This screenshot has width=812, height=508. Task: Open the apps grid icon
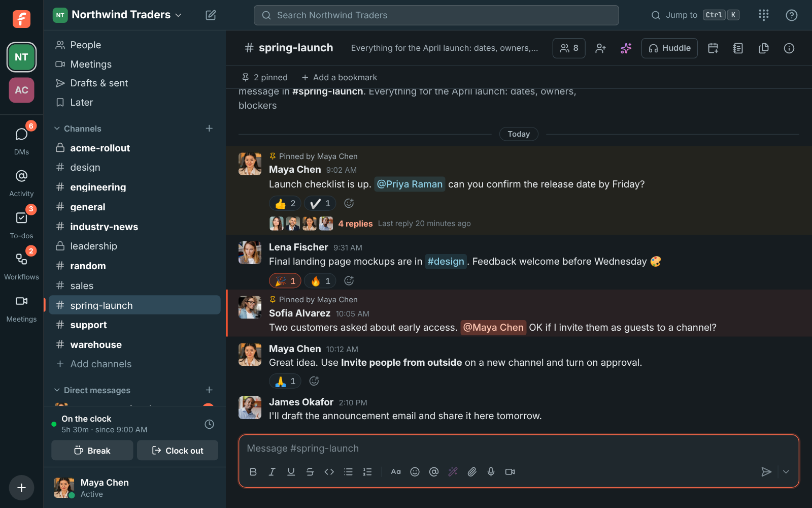pos(764,15)
